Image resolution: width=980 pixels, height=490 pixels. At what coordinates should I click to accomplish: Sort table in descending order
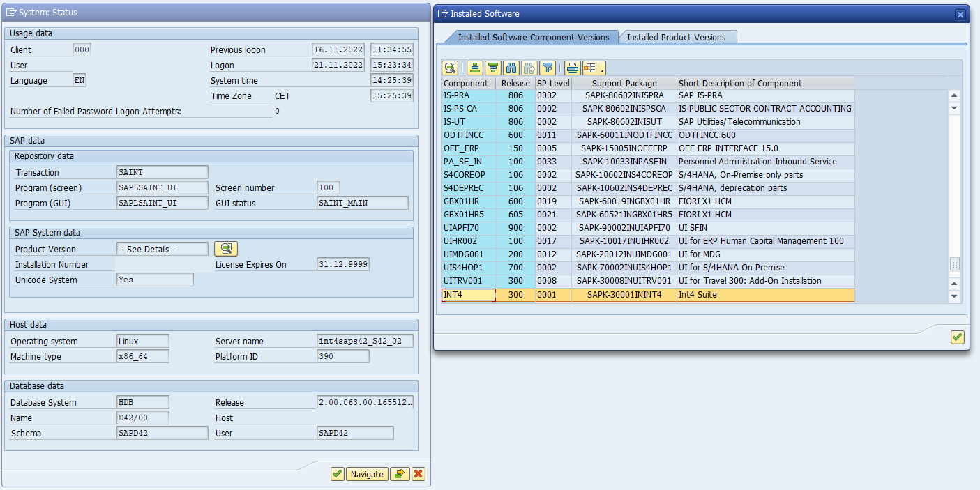click(493, 68)
